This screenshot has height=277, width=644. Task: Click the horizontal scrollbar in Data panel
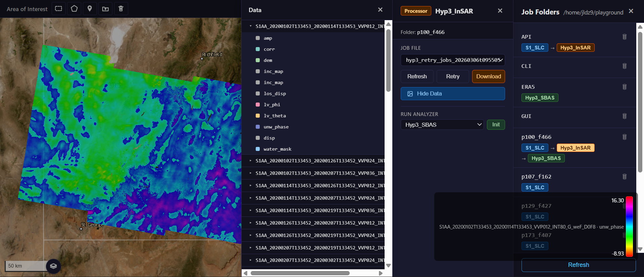coord(300,273)
